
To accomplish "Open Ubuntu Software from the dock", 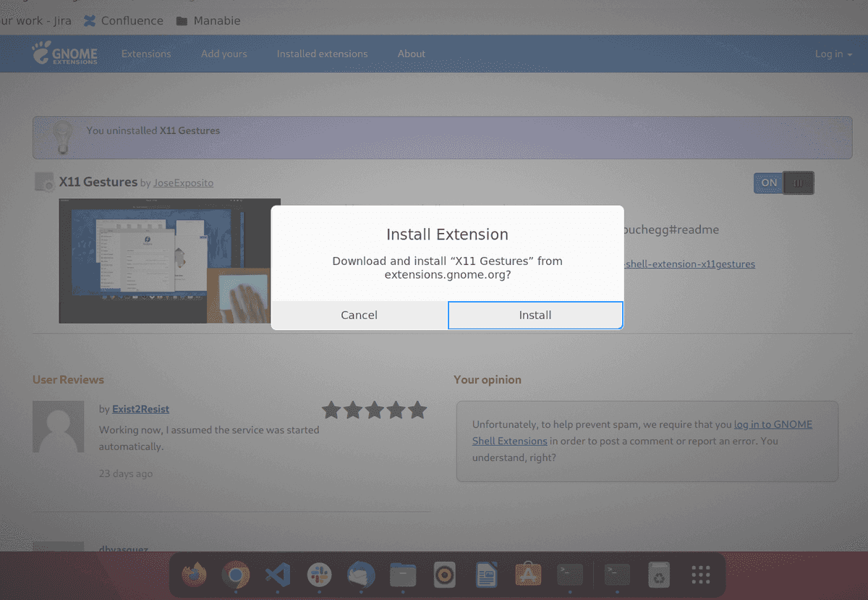I will [x=527, y=574].
